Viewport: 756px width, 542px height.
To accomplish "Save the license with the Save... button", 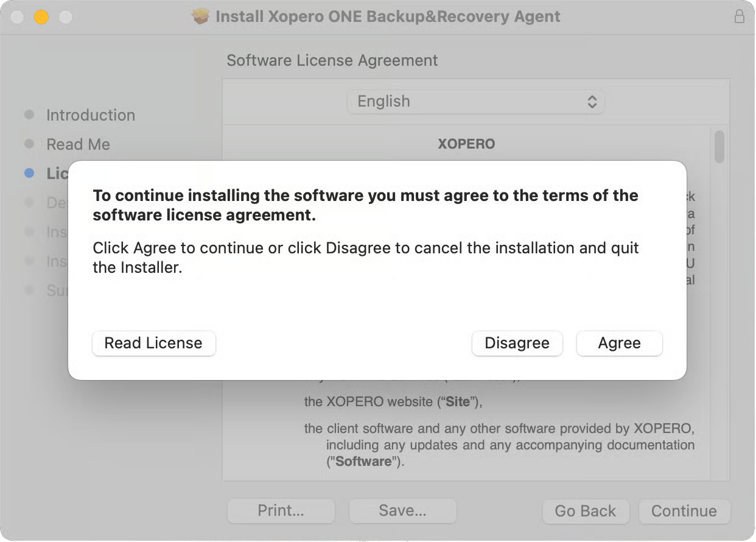I will 402,511.
